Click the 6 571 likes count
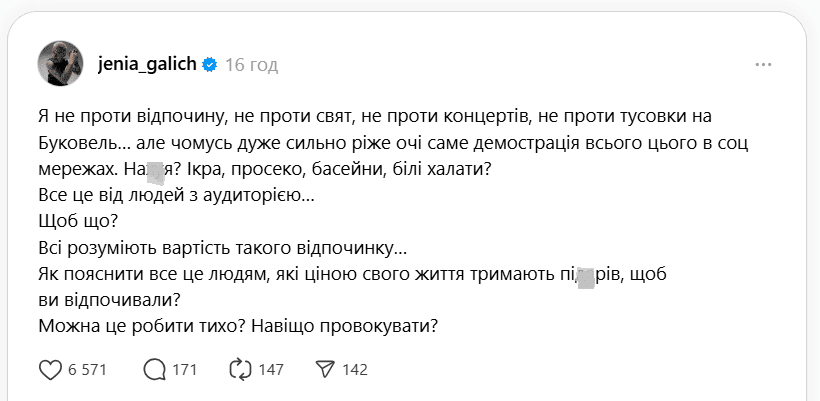 click(88, 370)
